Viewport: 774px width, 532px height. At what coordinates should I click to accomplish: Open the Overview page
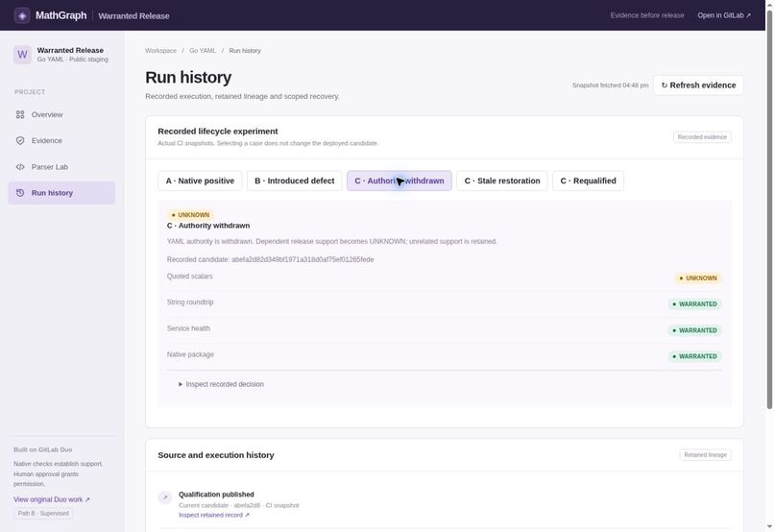[x=61, y=114]
